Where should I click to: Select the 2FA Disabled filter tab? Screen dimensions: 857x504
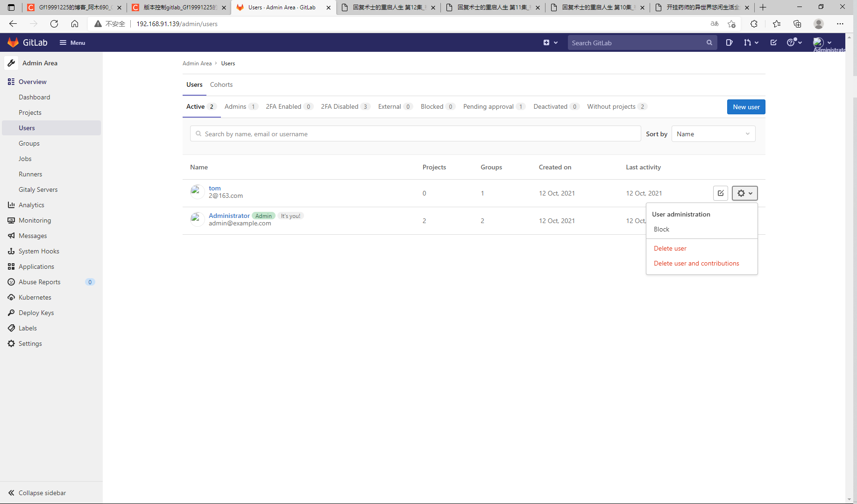click(x=346, y=106)
